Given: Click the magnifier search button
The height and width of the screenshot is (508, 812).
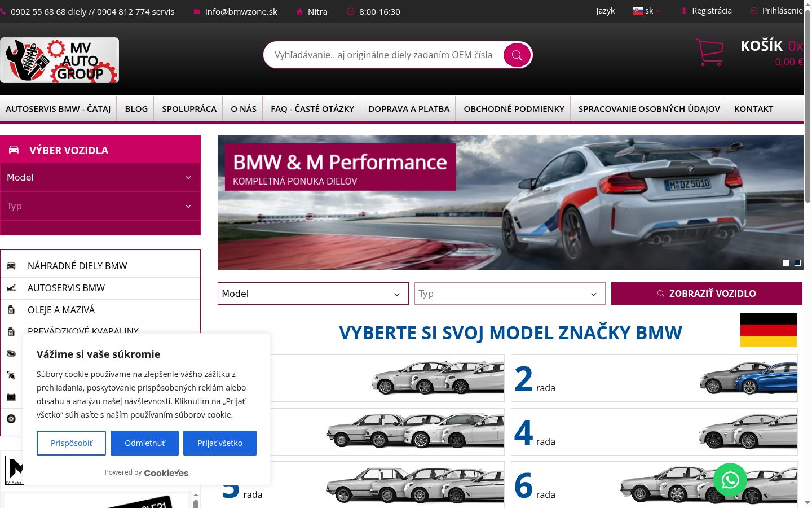Looking at the screenshot, I should coord(517,55).
